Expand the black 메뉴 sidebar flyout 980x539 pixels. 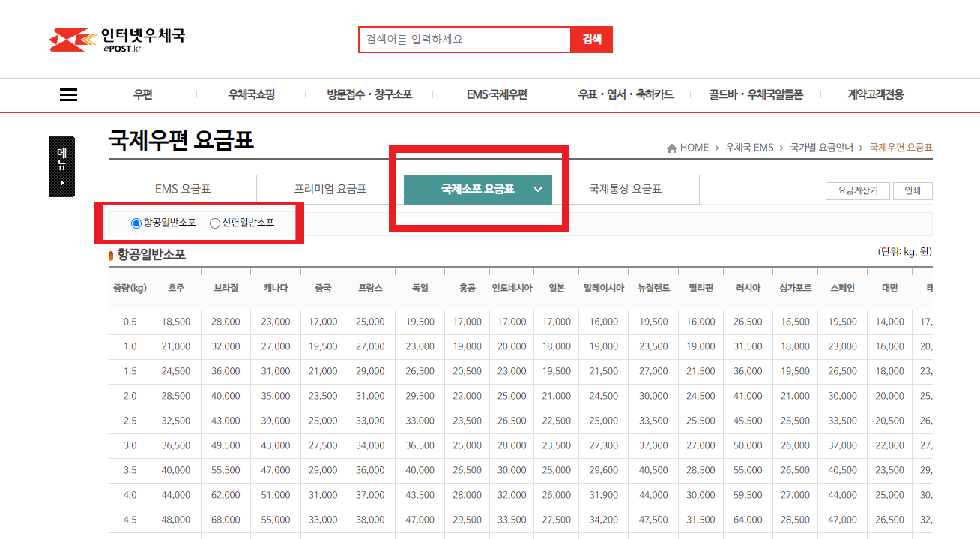point(61,166)
